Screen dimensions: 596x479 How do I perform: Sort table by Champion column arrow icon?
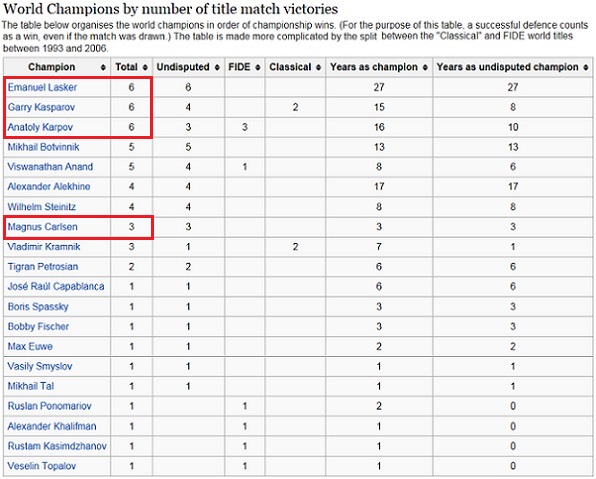(x=103, y=67)
